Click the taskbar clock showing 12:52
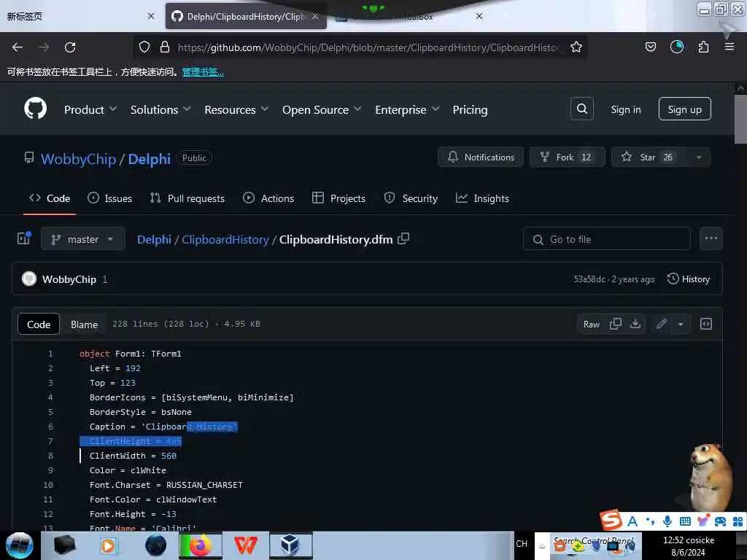747x560 pixels. coord(689,545)
